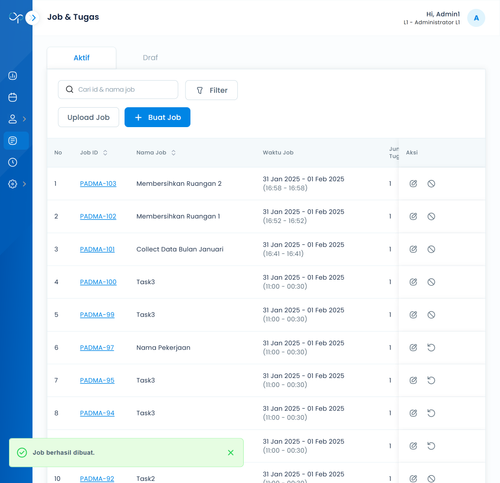Viewport: 500px width, 483px height.
Task: Click the 'Job & Tugas' page title
Action: pyautogui.click(x=73, y=17)
